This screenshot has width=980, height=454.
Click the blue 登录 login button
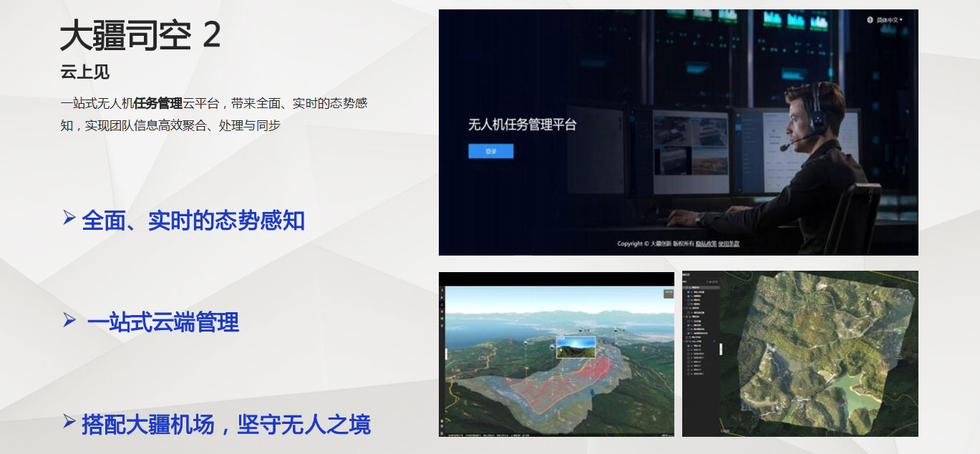click(x=490, y=151)
